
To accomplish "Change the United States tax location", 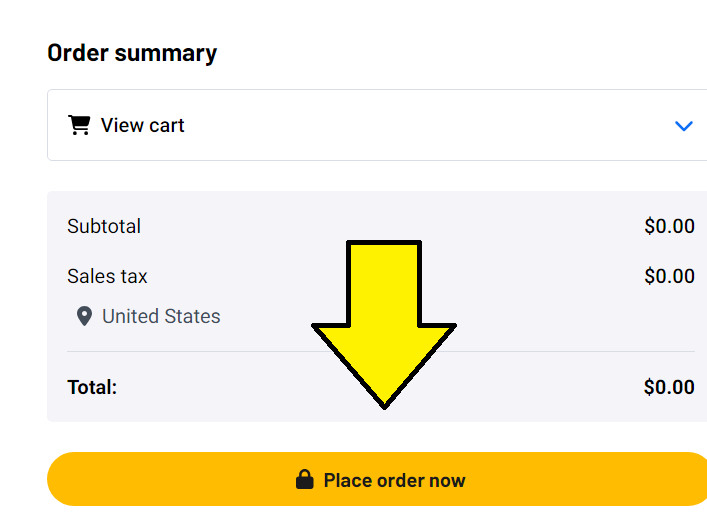I will 161,316.
